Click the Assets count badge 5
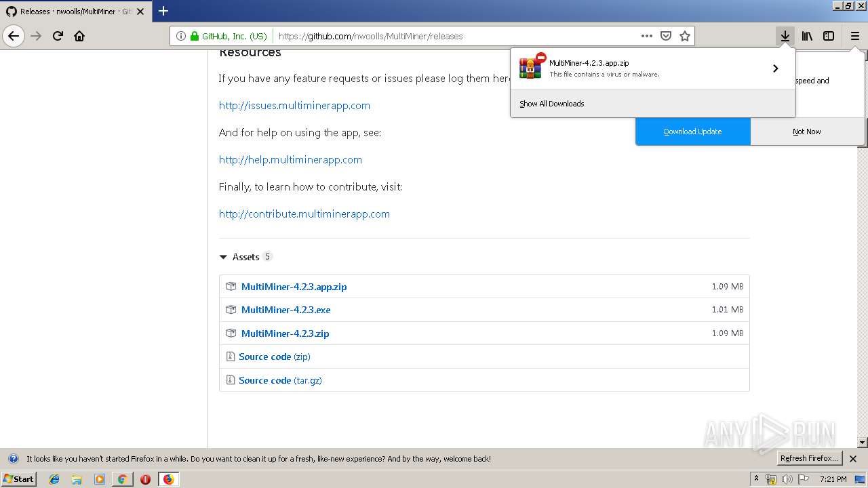868x488 pixels. (x=267, y=257)
